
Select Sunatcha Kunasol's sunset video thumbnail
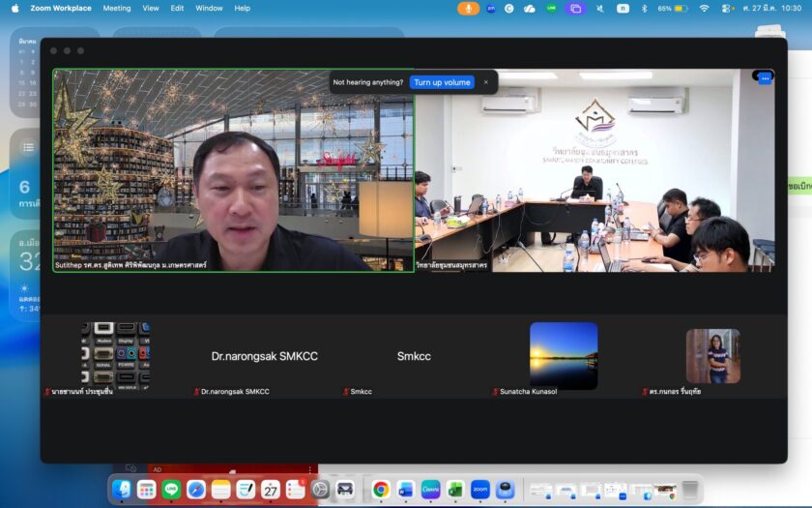coord(564,356)
